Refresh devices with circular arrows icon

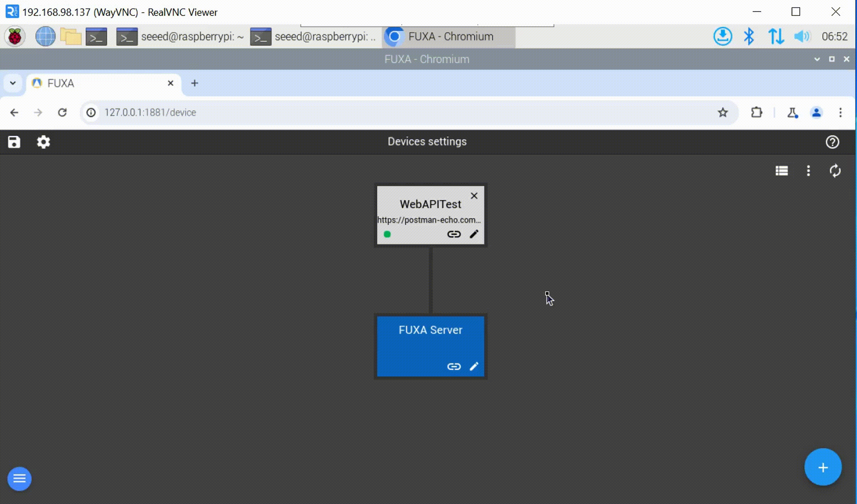click(x=835, y=171)
